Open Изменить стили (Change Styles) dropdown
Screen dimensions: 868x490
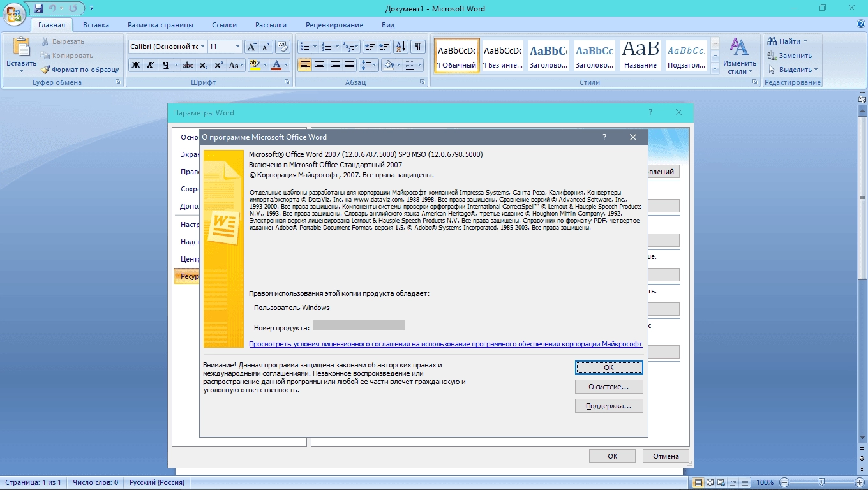[x=739, y=56]
